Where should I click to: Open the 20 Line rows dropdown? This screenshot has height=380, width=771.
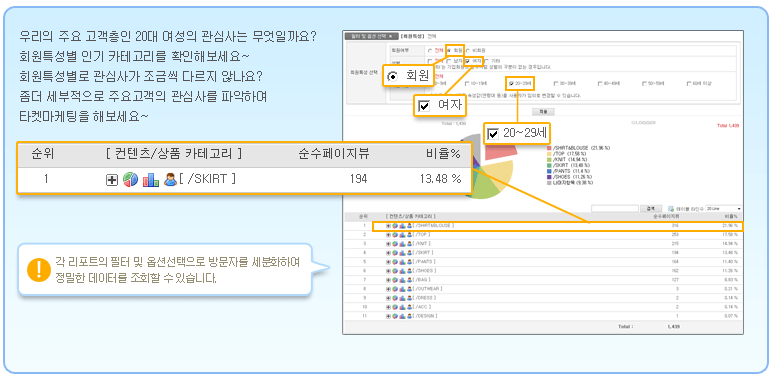point(723,209)
